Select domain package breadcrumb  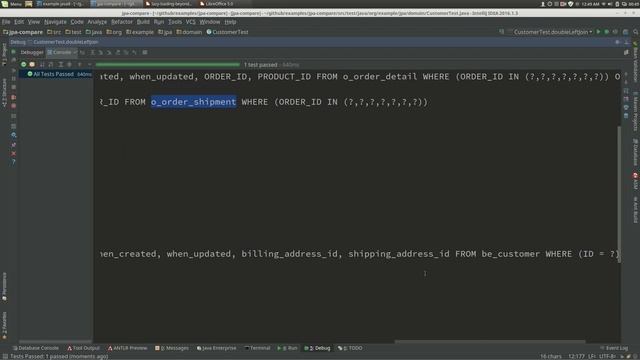click(189, 32)
